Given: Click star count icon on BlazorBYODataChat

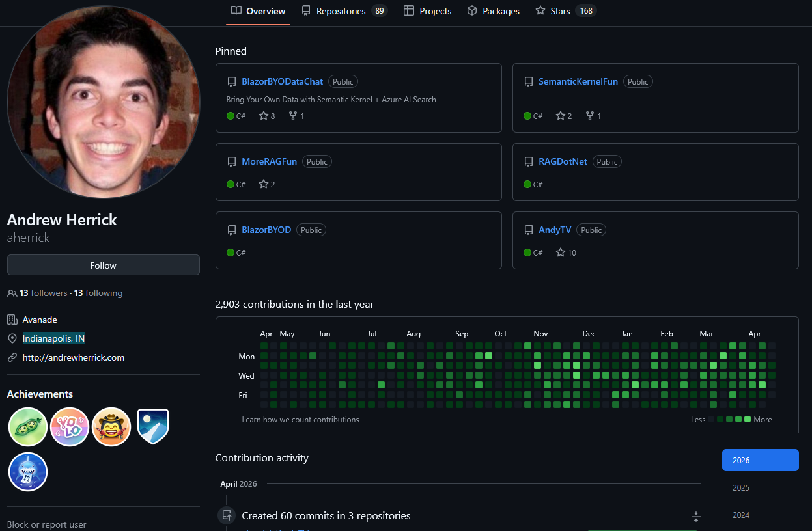Looking at the screenshot, I should (x=264, y=116).
